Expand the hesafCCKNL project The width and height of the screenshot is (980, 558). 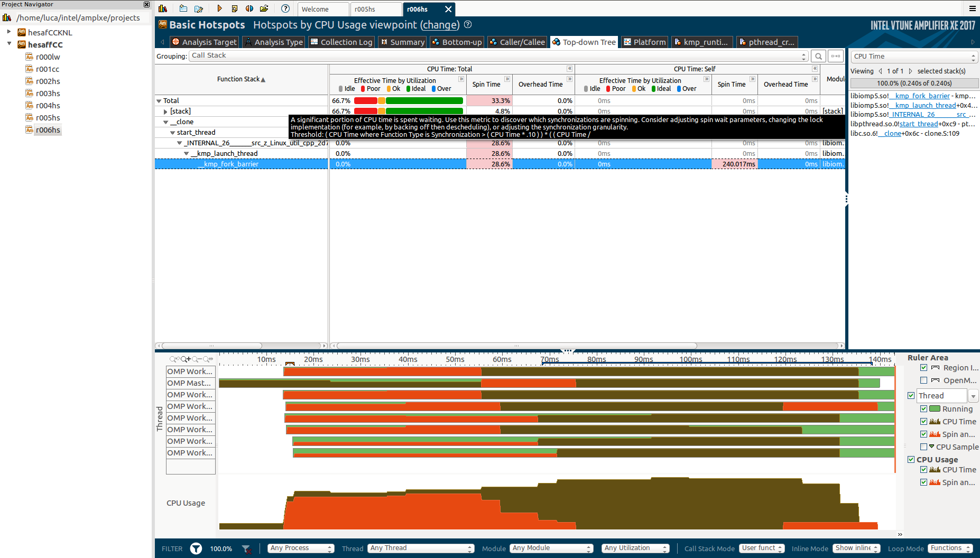pyautogui.click(x=9, y=32)
